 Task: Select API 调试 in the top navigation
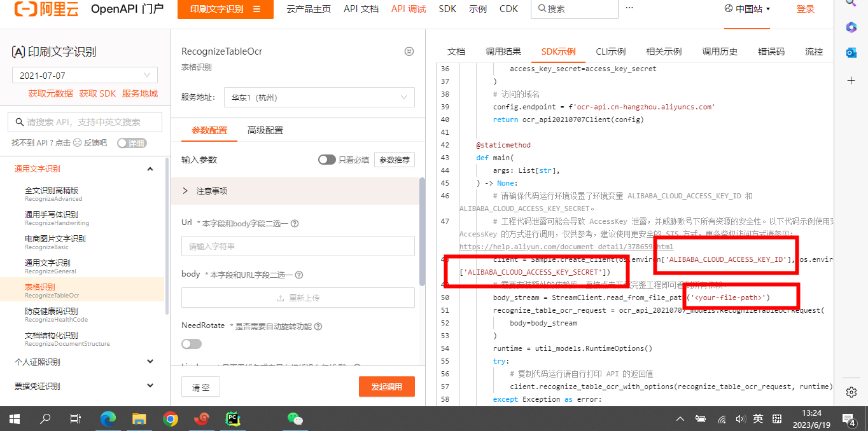tap(409, 9)
